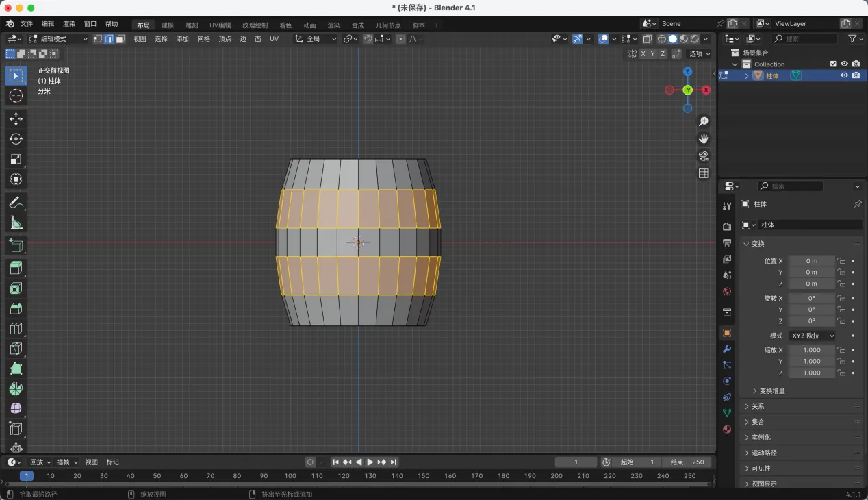
Task: Open the 文件 menu
Action: 27,24
